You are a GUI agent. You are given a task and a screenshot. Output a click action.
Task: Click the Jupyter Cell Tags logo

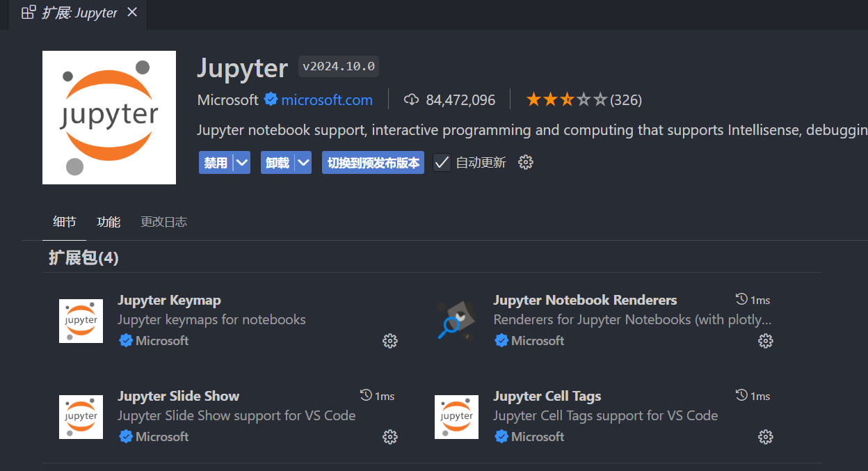(456, 417)
